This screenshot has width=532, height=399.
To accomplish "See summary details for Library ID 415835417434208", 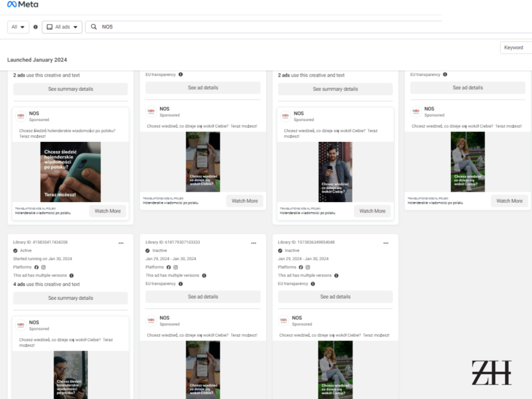I will pos(71,298).
